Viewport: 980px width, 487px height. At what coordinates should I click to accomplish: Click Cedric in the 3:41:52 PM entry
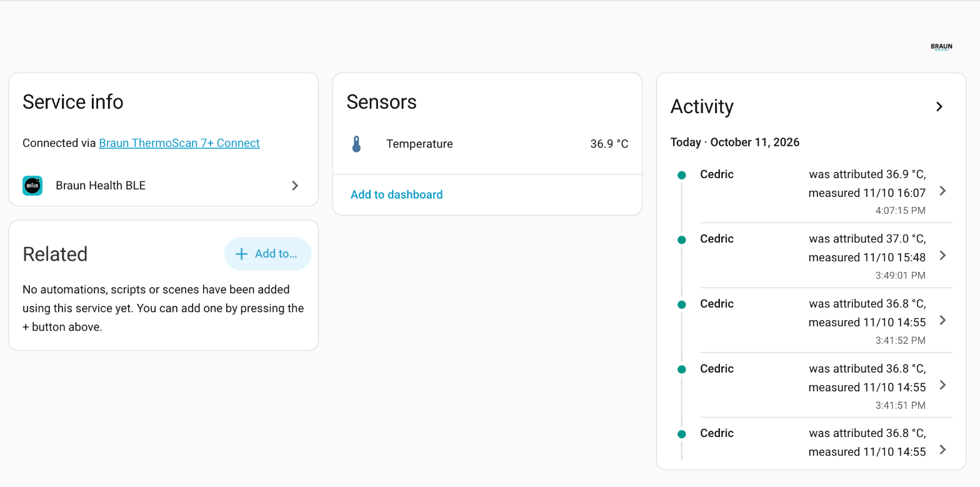coord(717,304)
